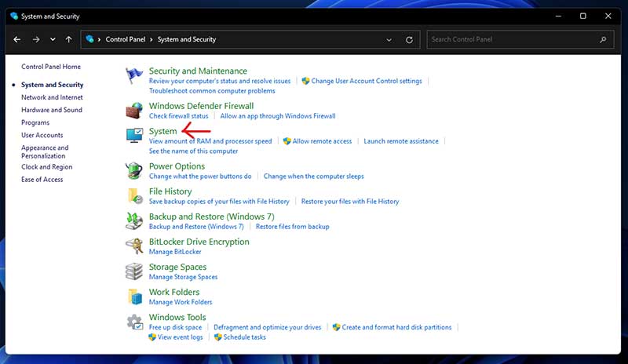This screenshot has height=364, width=628.
Task: Click Change User Account Control settings
Action: (366, 81)
